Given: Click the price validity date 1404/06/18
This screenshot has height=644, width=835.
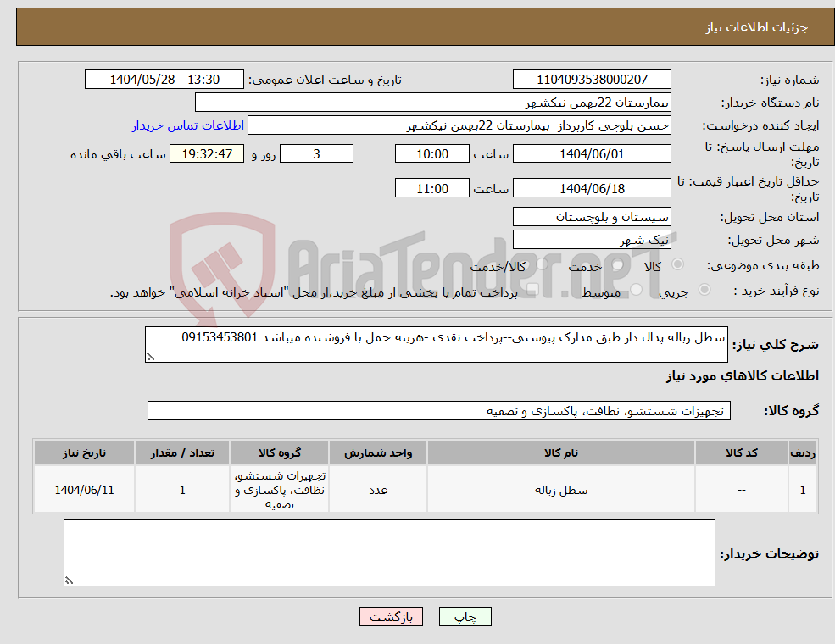Looking at the screenshot, I should pos(592,188).
